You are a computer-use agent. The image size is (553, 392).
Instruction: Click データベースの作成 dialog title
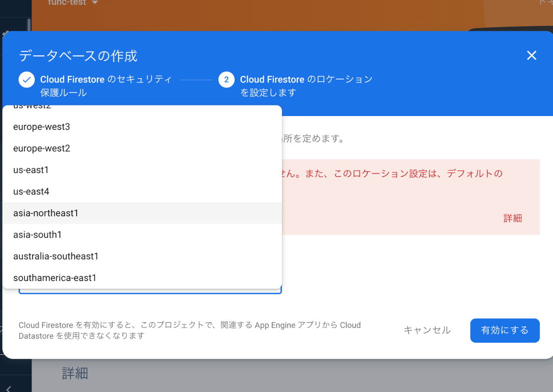pyautogui.click(x=78, y=56)
